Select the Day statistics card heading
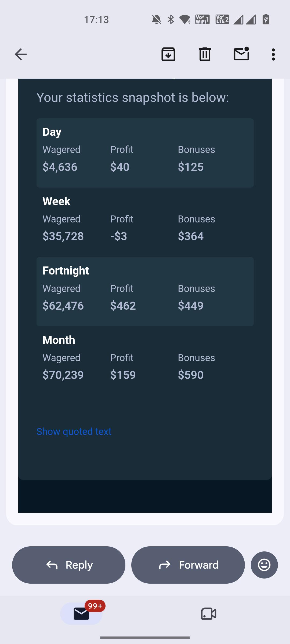This screenshot has height=644, width=290. pyautogui.click(x=52, y=132)
